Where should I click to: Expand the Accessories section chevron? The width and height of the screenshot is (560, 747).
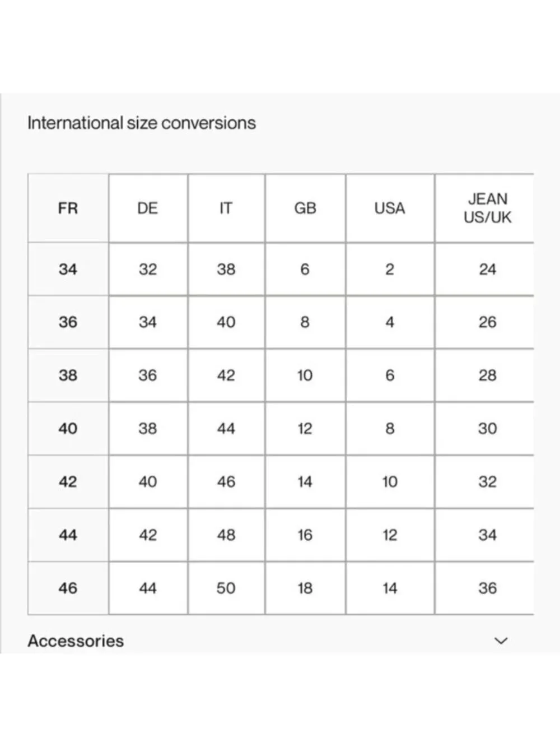pos(501,641)
